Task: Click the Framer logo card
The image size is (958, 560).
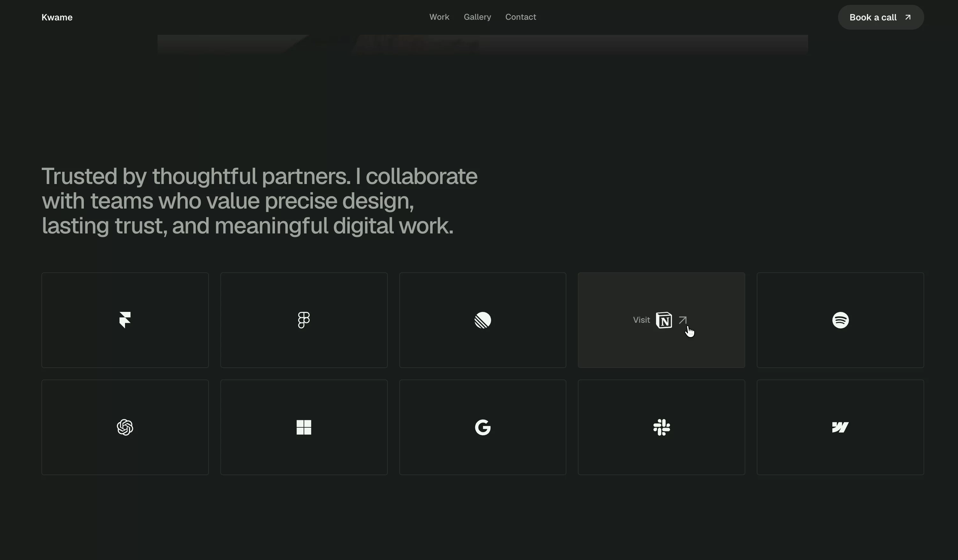Action: [125, 320]
